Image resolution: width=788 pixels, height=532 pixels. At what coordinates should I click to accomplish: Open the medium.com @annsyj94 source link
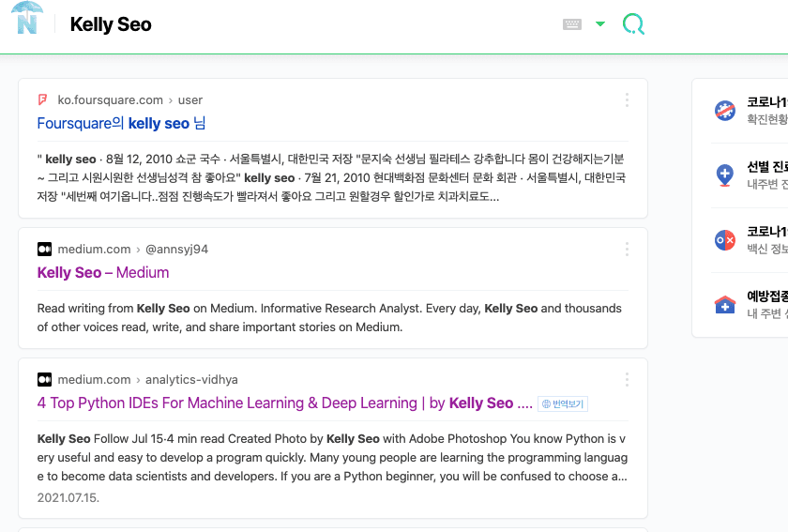(x=132, y=249)
